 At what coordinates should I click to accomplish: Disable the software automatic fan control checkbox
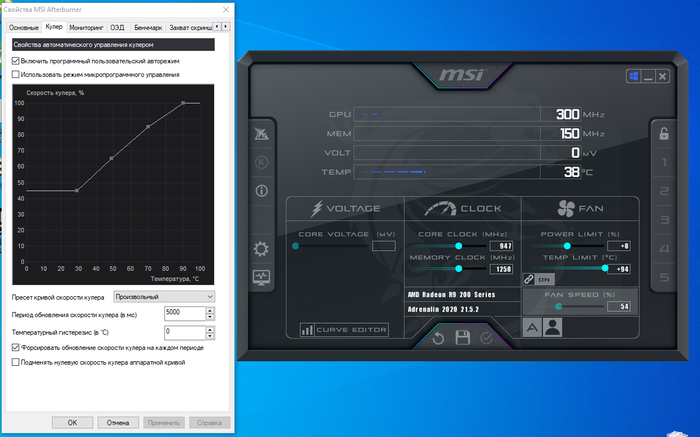(x=15, y=61)
